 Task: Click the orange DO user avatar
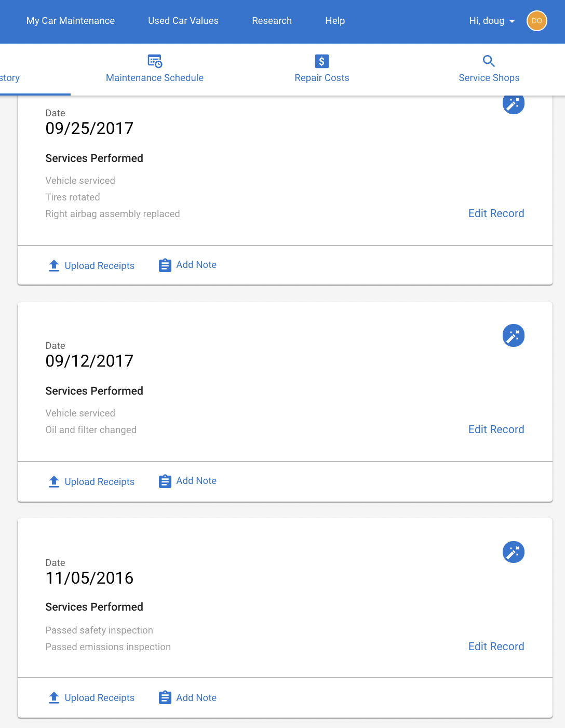point(537,21)
